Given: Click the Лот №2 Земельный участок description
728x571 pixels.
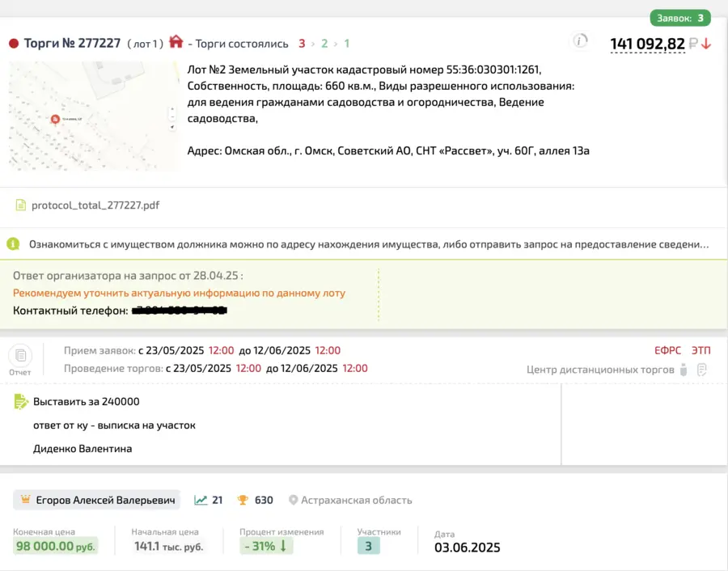Looking at the screenshot, I should [381, 94].
